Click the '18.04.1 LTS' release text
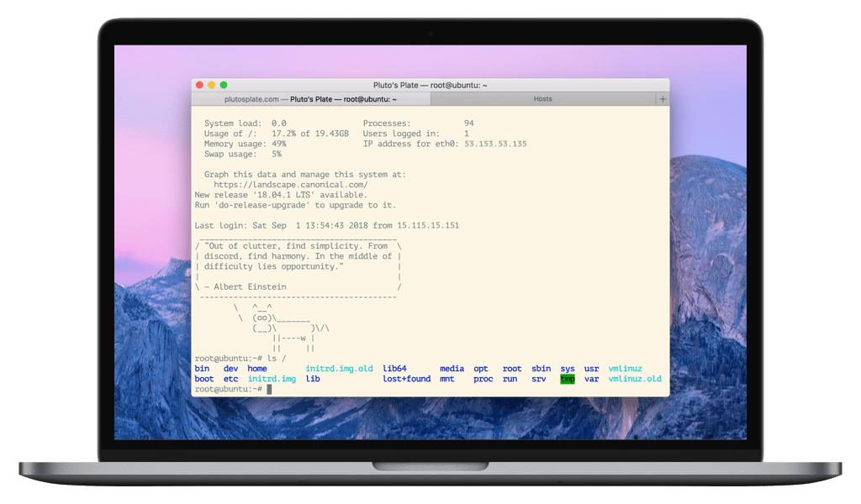 pyautogui.click(x=283, y=195)
